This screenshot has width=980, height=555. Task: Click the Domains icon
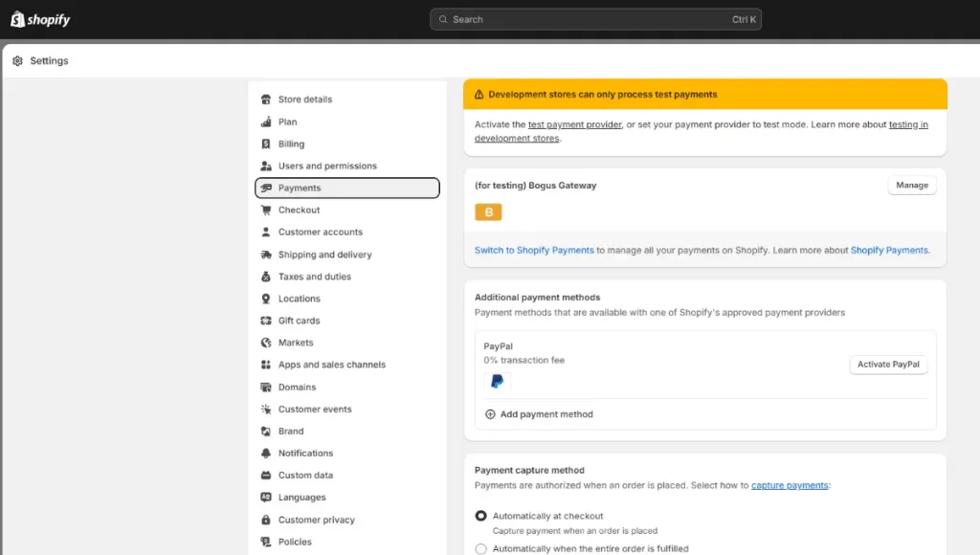click(266, 387)
